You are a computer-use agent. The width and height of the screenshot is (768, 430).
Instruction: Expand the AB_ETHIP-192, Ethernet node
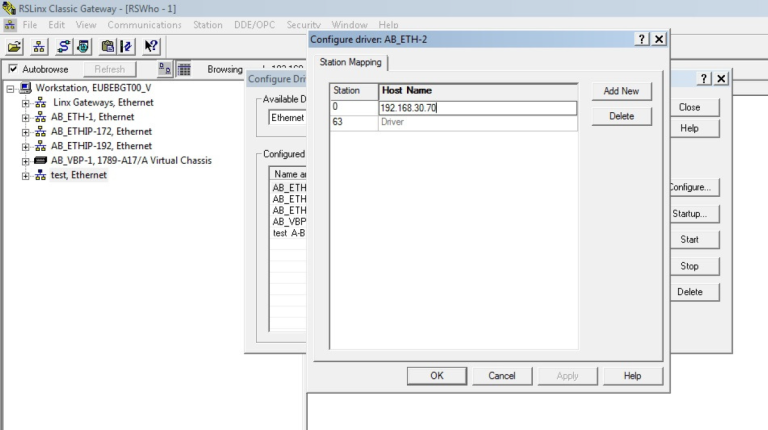point(25,146)
